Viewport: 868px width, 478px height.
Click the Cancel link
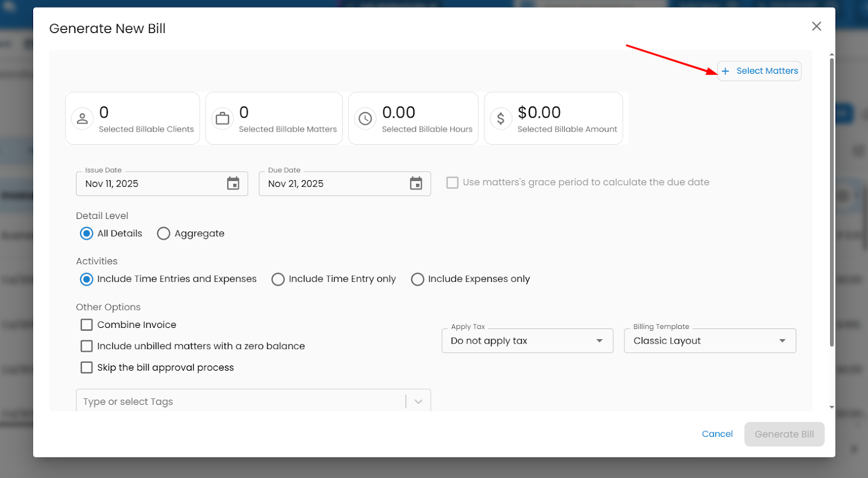coord(717,434)
